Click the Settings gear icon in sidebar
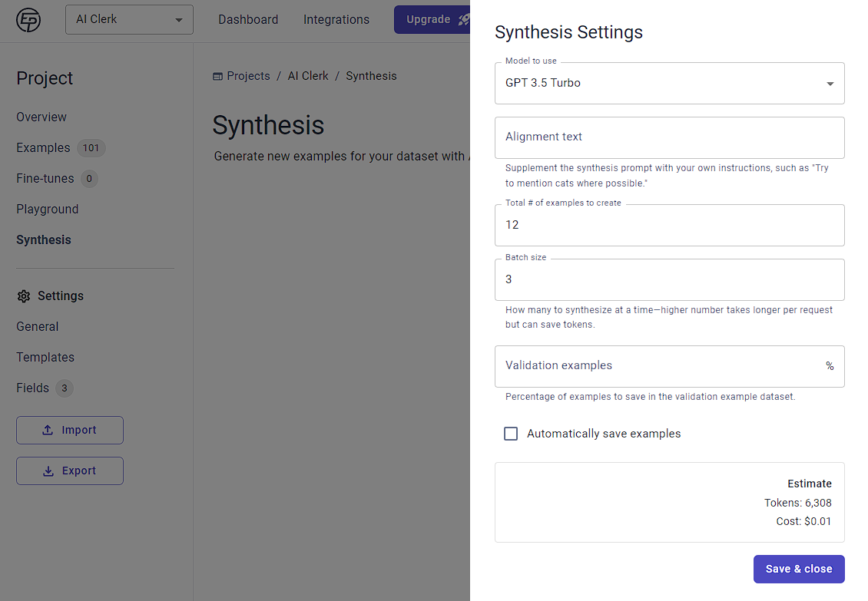 24,296
